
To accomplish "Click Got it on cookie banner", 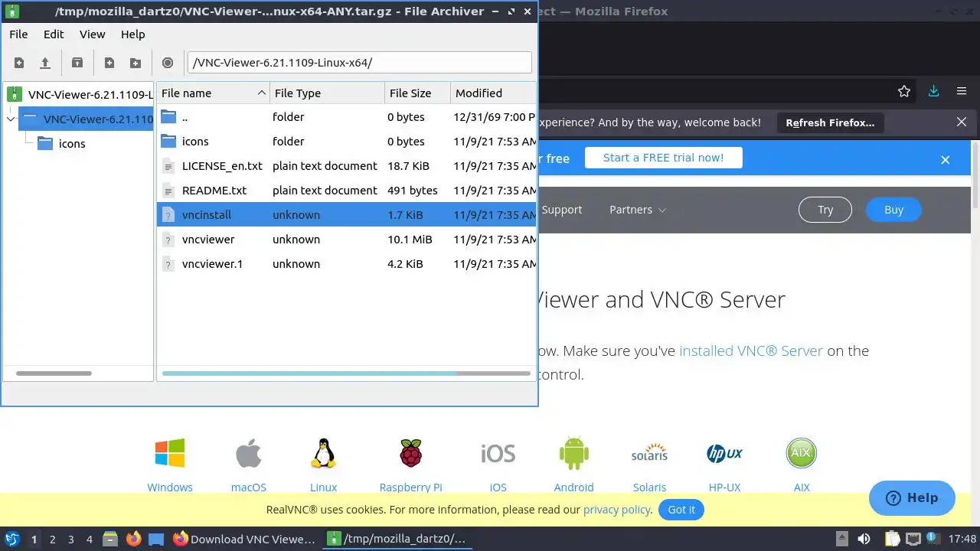I will pyautogui.click(x=681, y=510).
